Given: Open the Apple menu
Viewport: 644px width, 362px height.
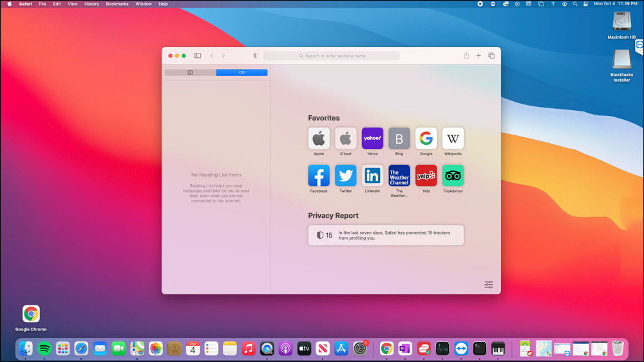Looking at the screenshot, I should (10, 4).
